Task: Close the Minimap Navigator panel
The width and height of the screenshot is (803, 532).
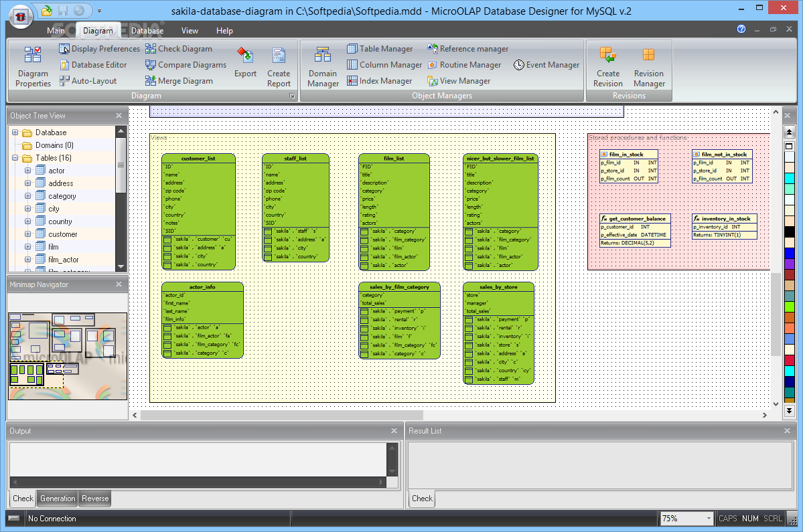Action: pyautogui.click(x=119, y=284)
